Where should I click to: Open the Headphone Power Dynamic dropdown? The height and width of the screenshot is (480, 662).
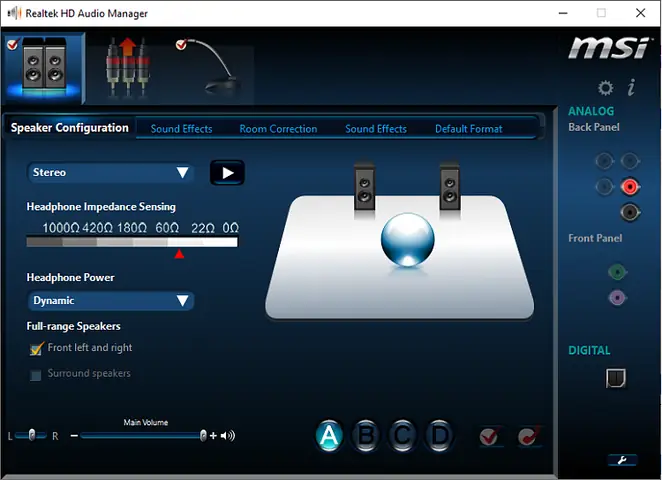(111, 301)
